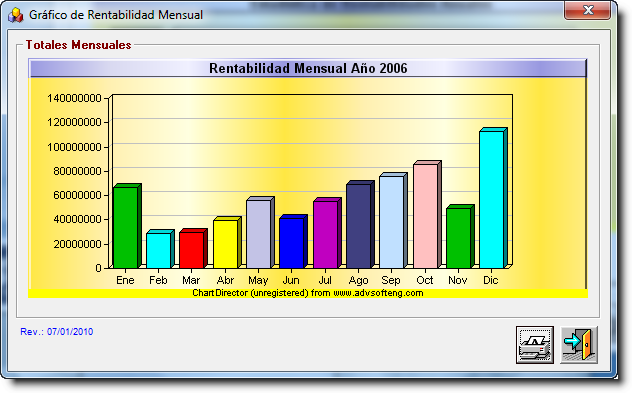Select the cyan Feb bar
This screenshot has height=393, width=632.
[x=158, y=251]
